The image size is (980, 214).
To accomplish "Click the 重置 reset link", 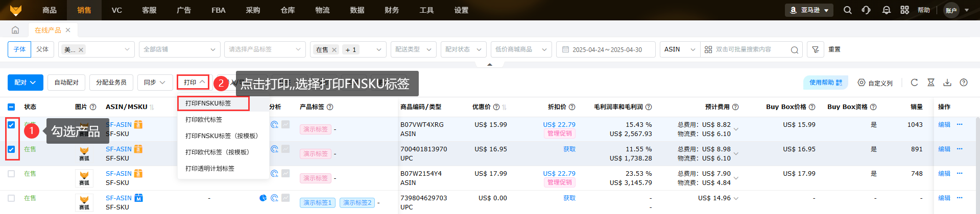I will tap(834, 49).
